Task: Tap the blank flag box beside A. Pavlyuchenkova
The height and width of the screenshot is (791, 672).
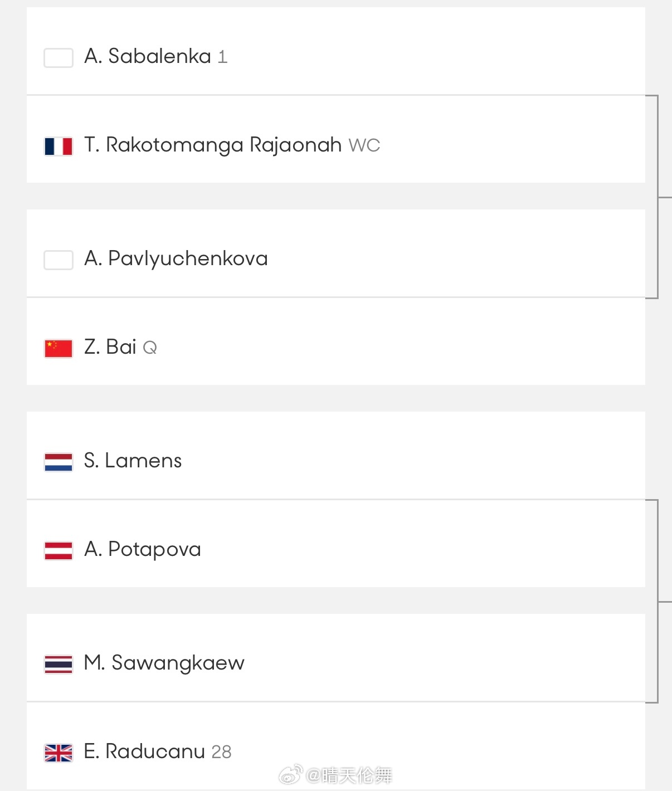Action: (59, 260)
